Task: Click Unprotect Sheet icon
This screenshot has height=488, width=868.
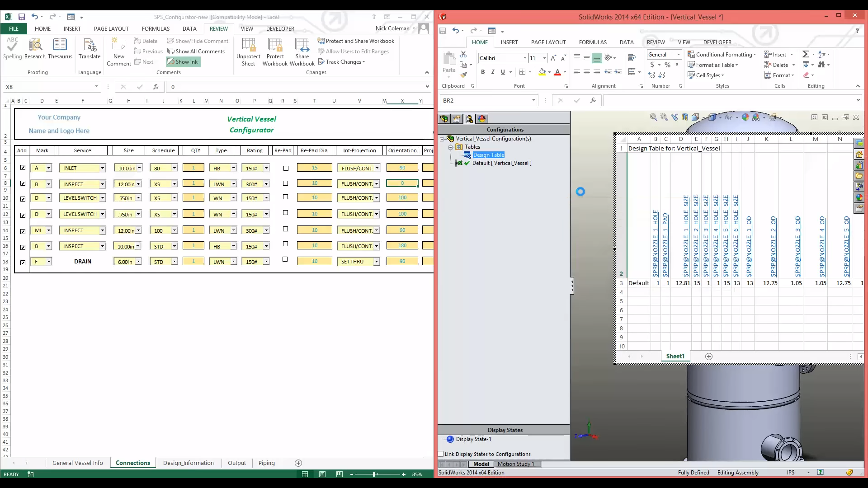Action: click(x=248, y=52)
